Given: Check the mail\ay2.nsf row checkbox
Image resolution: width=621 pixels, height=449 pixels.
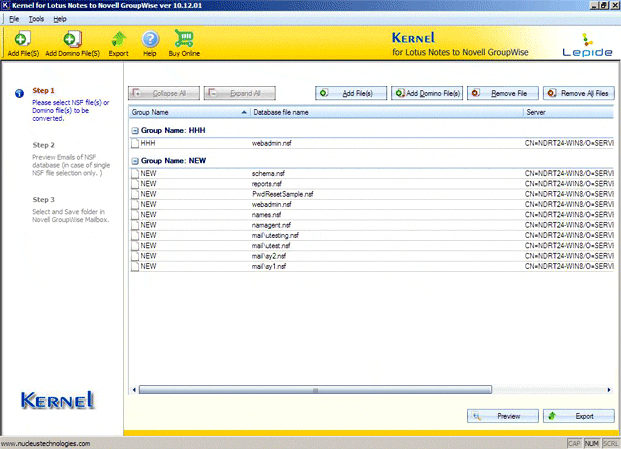Looking at the screenshot, I should click(x=135, y=256).
